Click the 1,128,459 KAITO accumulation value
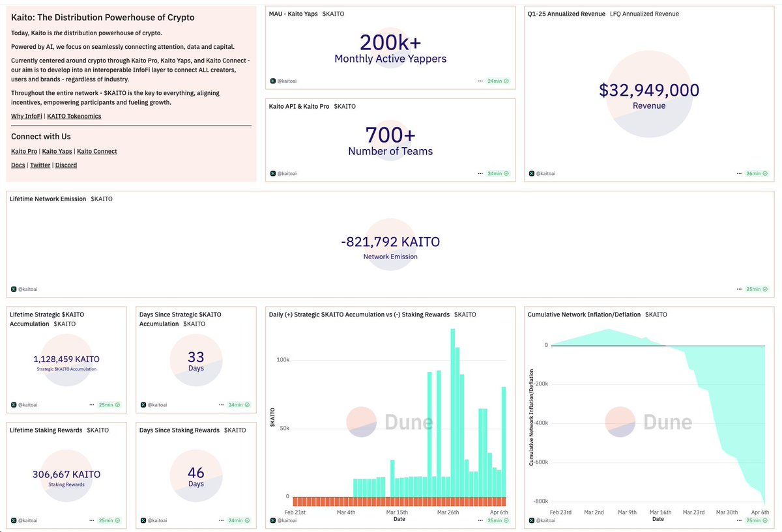The height and width of the screenshot is (532, 782). [66, 359]
